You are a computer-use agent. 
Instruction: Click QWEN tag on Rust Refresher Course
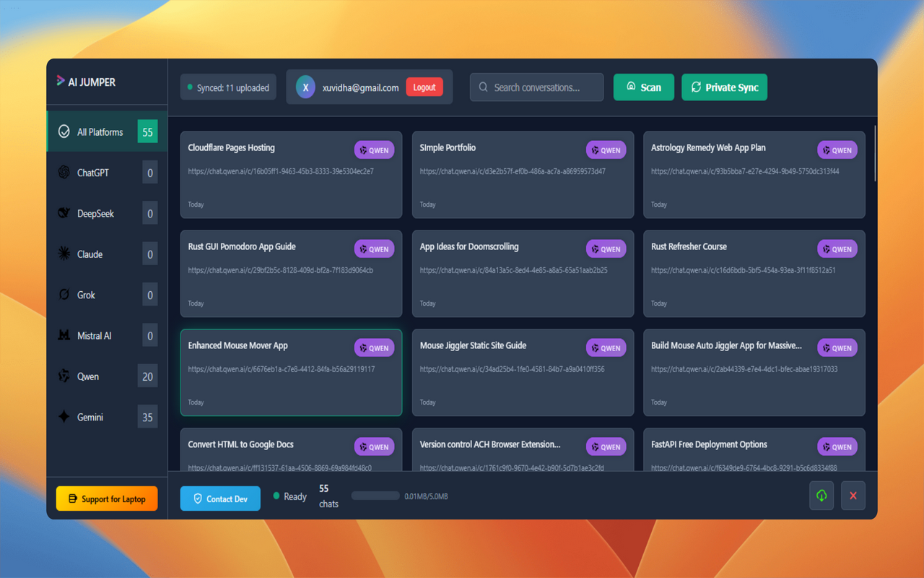point(837,249)
